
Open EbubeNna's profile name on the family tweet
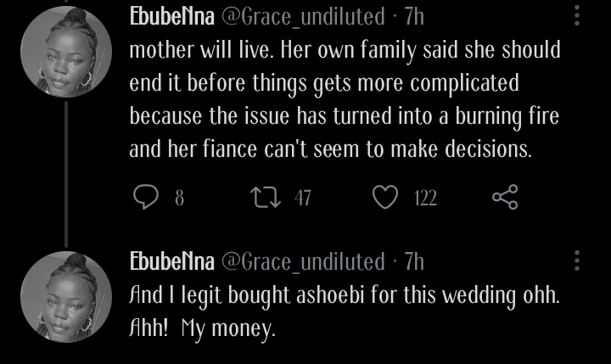pyautogui.click(x=171, y=16)
